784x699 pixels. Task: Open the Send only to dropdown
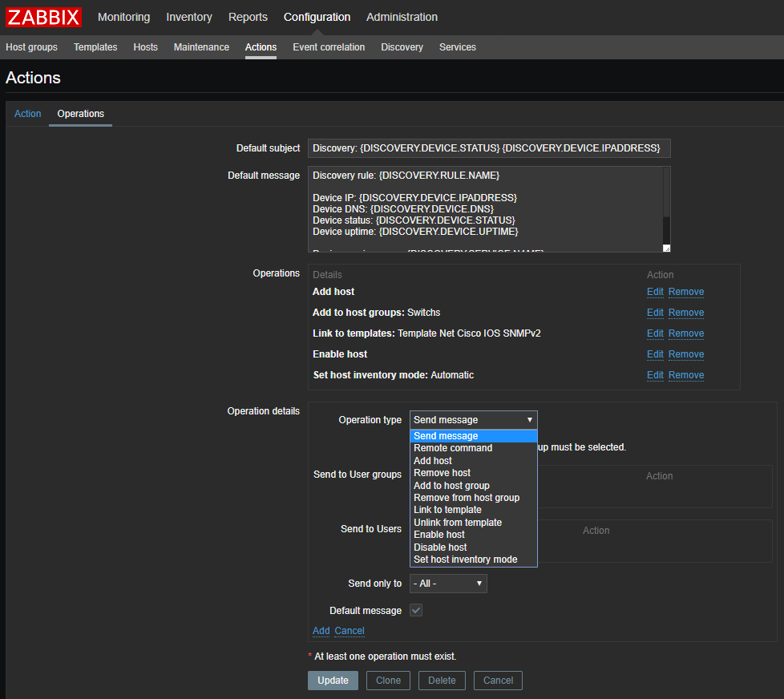(448, 584)
